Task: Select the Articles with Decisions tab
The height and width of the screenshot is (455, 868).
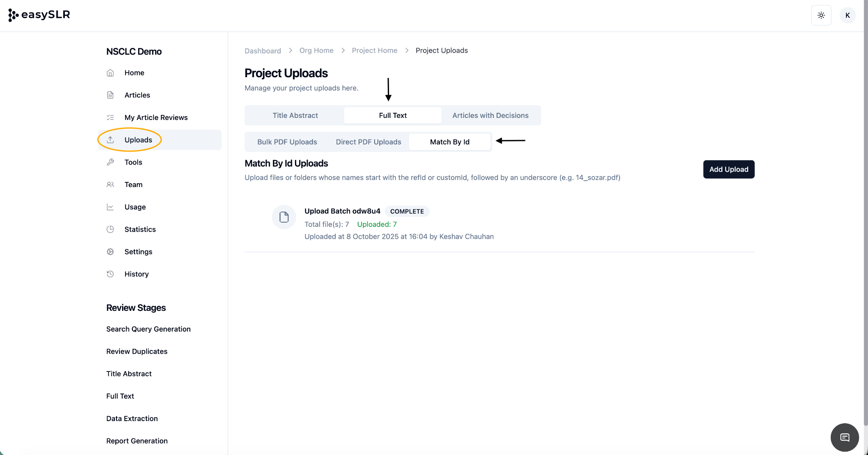Action: coord(490,115)
